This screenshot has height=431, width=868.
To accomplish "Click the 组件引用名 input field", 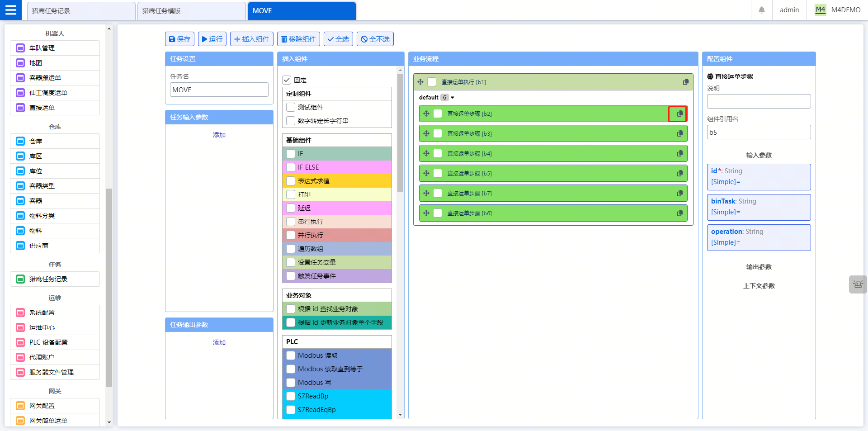I will click(759, 132).
